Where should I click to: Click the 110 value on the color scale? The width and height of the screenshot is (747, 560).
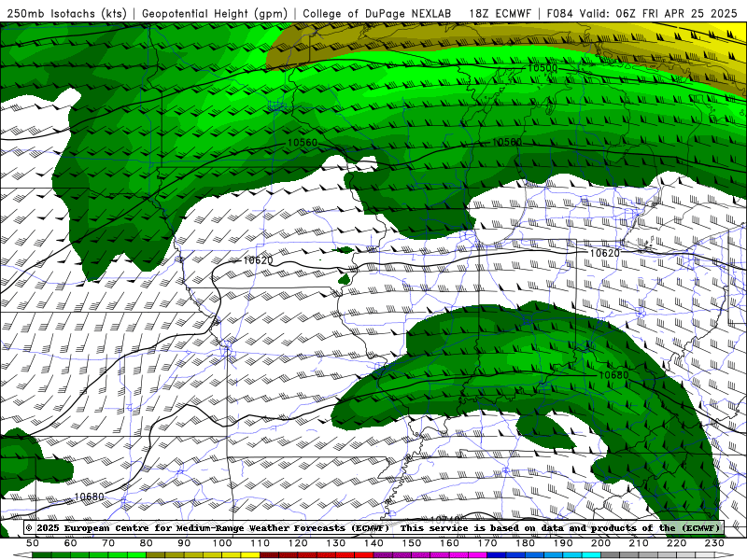260,543
